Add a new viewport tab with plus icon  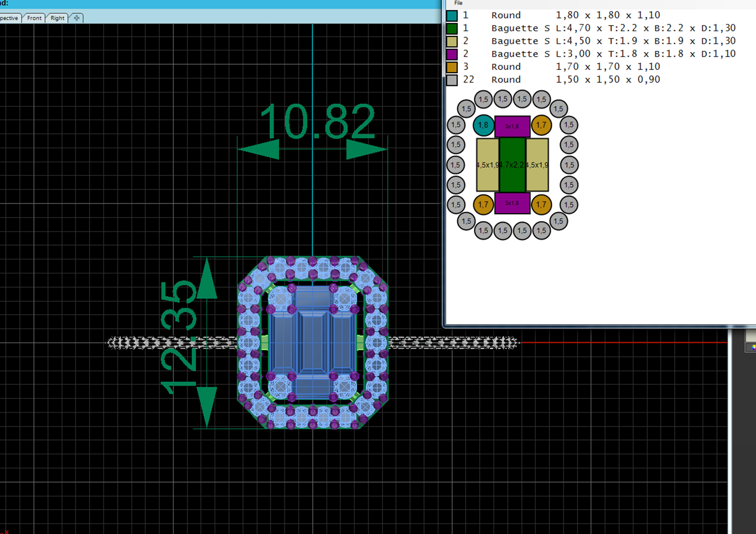pos(76,18)
